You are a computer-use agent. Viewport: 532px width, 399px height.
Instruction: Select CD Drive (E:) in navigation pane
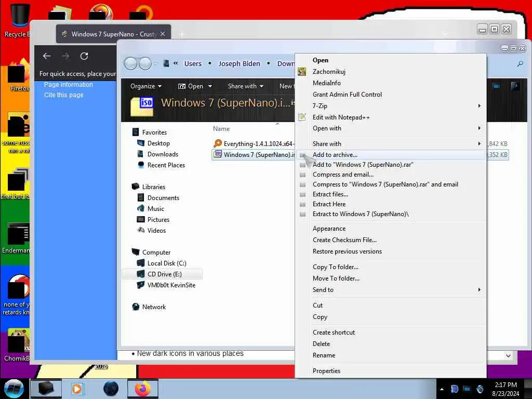(162, 274)
